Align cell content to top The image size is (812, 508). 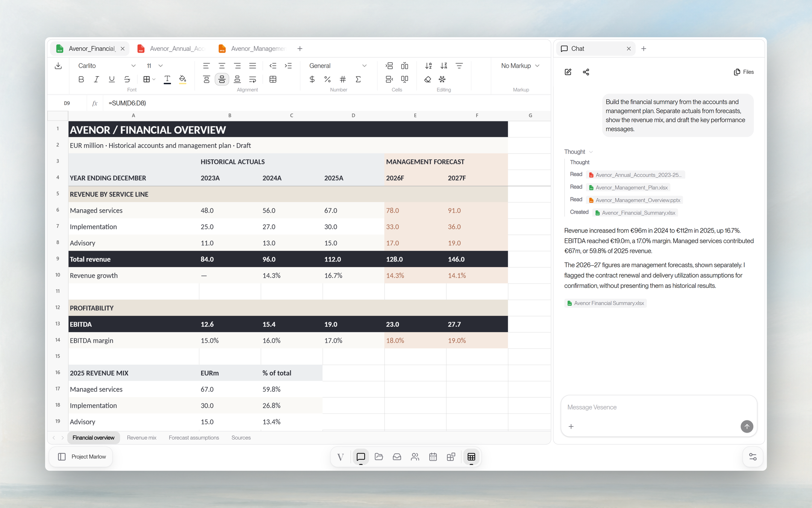(206, 79)
